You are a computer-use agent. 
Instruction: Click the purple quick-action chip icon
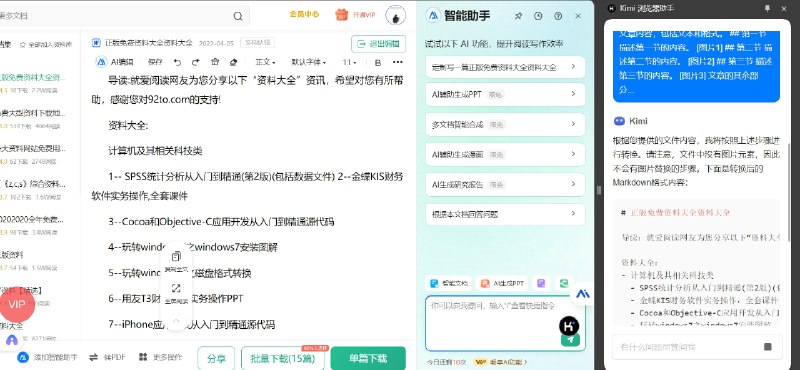click(541, 283)
